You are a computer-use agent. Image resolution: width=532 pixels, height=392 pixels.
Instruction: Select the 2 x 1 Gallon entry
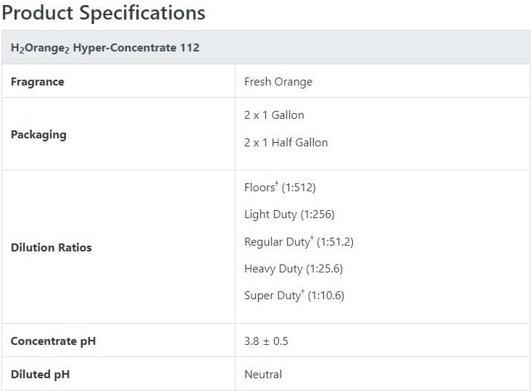[x=274, y=115]
